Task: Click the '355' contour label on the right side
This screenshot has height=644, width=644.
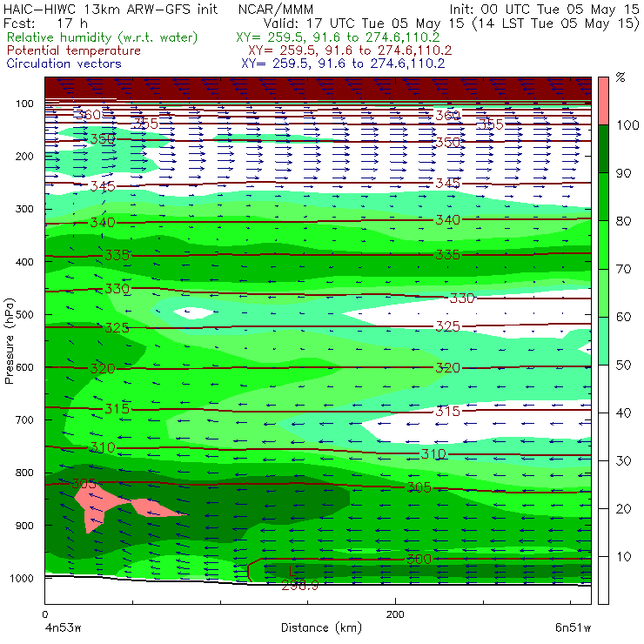Action: click(x=490, y=124)
